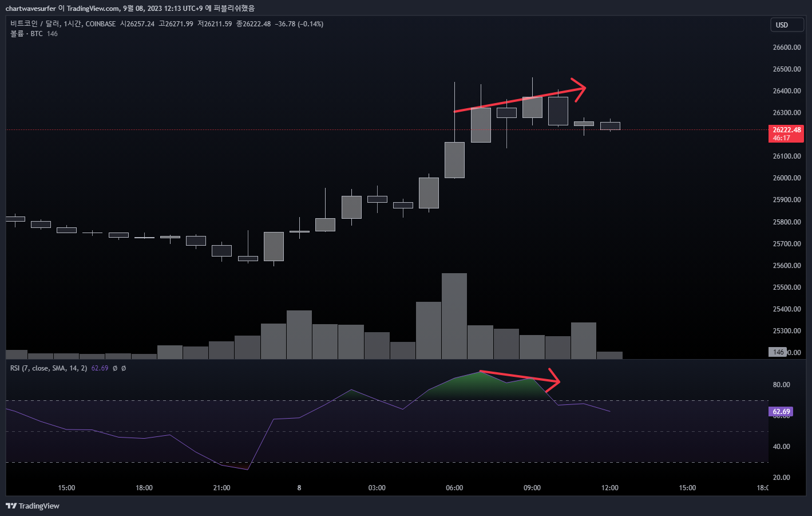Click the purple 62.69 RSI axis tag

(781, 412)
